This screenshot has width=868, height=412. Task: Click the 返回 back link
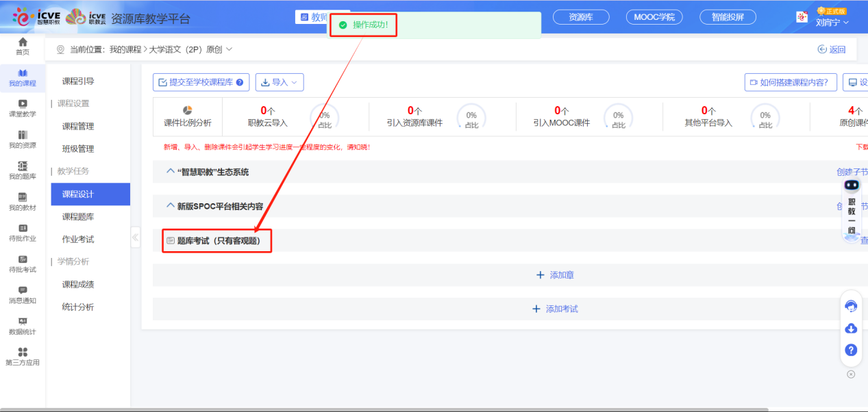(x=832, y=49)
